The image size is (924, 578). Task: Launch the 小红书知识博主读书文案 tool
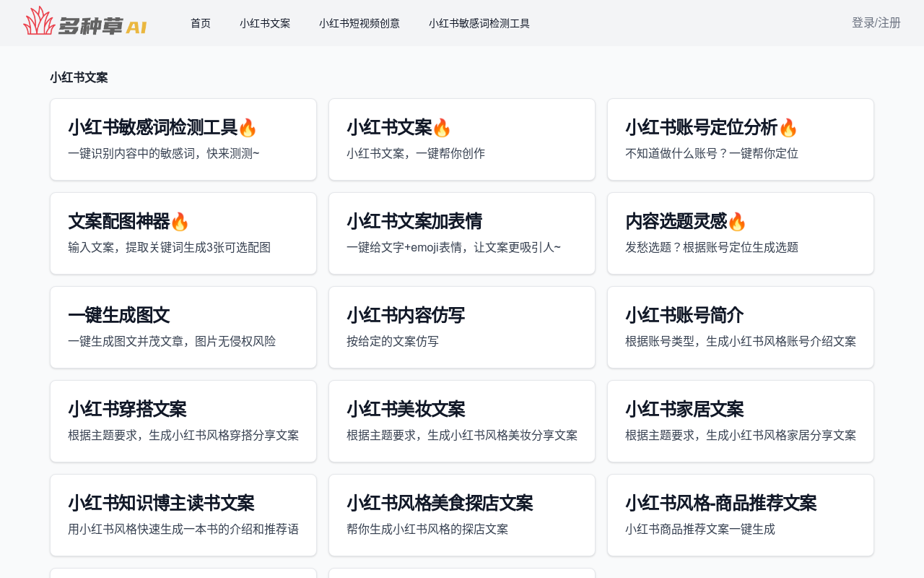[183, 515]
